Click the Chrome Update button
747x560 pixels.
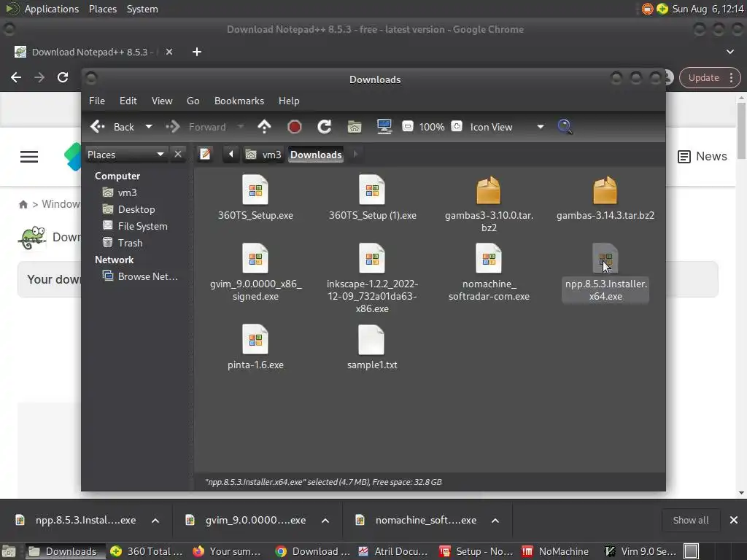(710, 77)
